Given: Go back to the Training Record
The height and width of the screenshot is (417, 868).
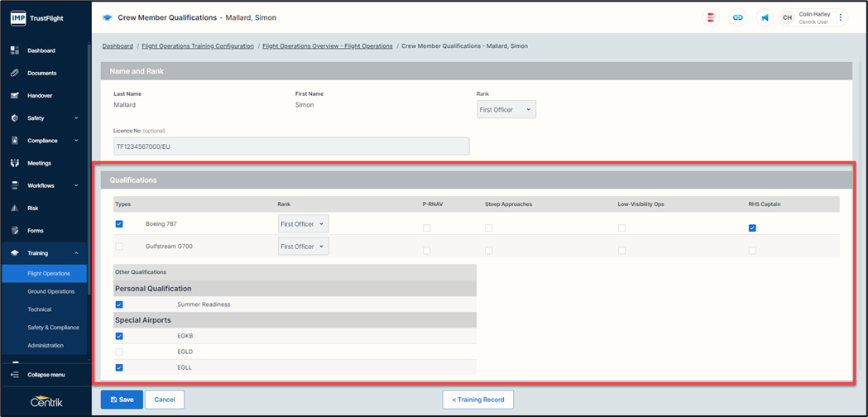Looking at the screenshot, I should click(477, 400).
